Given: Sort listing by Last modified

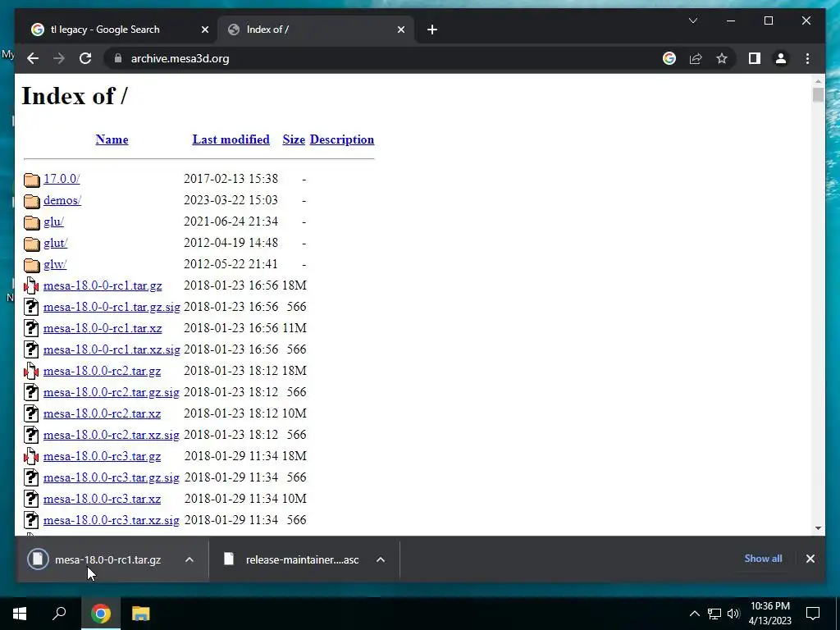Looking at the screenshot, I should 231,139.
